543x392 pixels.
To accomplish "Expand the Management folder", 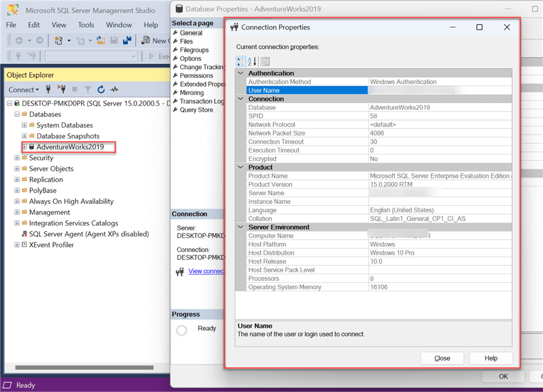I will click(17, 212).
